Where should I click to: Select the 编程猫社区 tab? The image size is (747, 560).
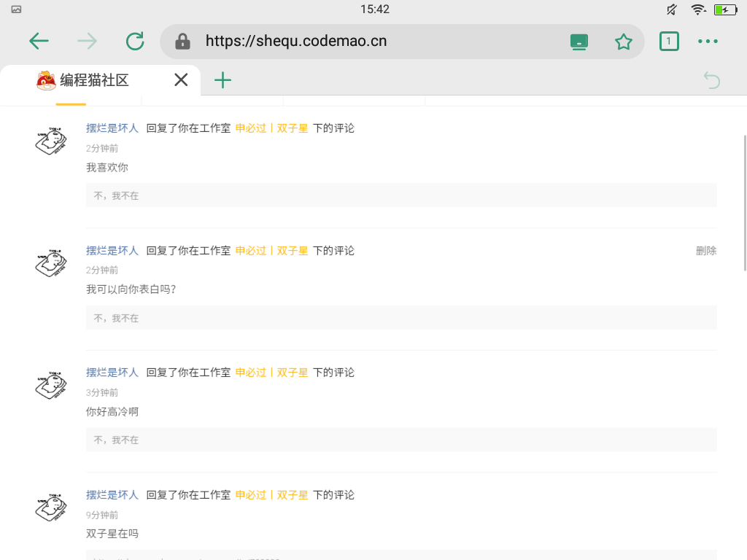[x=100, y=80]
